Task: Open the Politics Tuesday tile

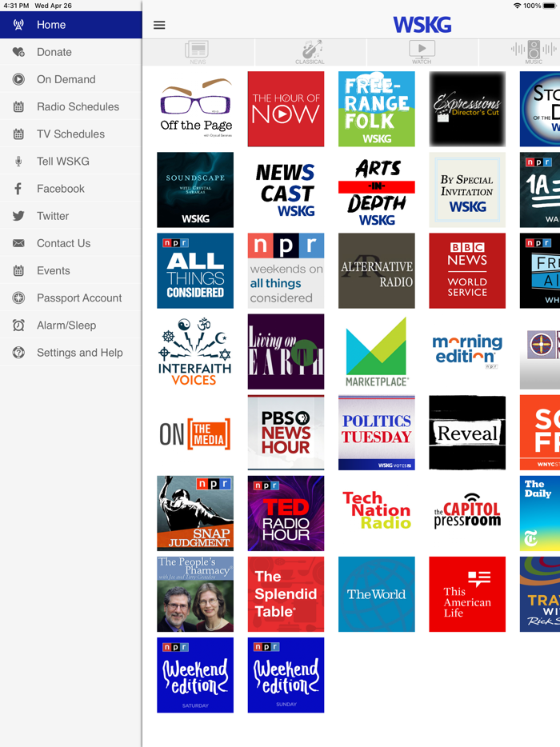Action: 377,433
